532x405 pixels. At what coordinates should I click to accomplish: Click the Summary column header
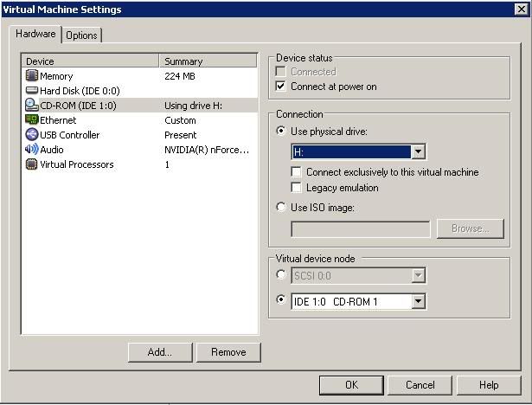coord(208,61)
